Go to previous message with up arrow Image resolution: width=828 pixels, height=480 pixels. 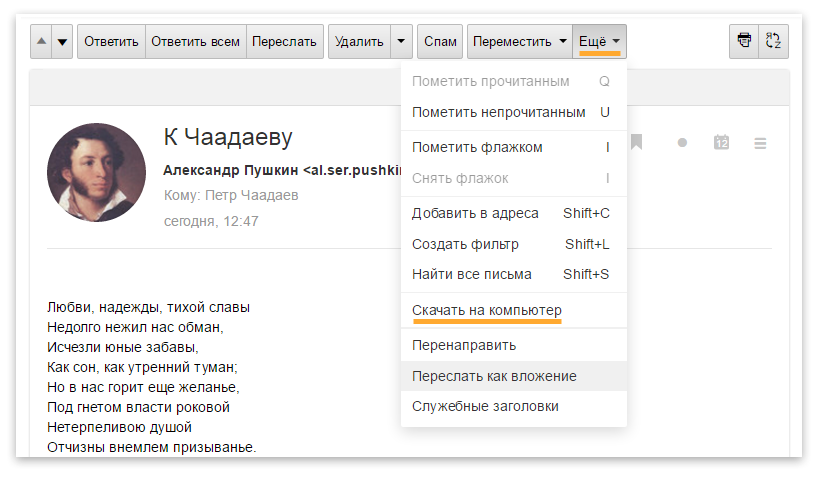(41, 42)
